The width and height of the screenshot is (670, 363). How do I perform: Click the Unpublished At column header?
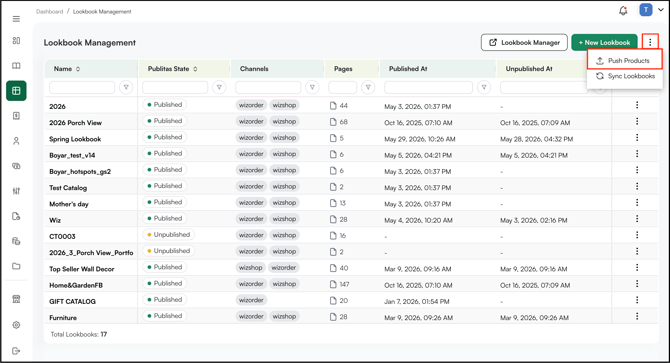tap(529, 69)
